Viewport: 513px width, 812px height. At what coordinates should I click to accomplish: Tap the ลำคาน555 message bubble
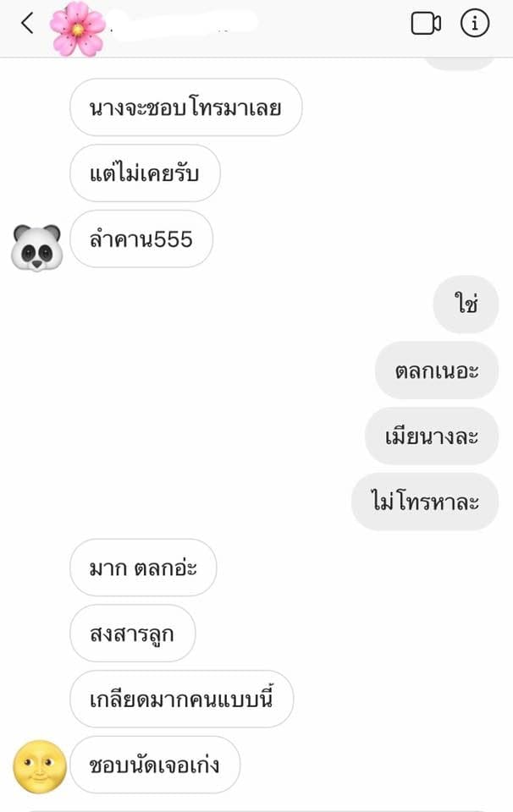(141, 239)
